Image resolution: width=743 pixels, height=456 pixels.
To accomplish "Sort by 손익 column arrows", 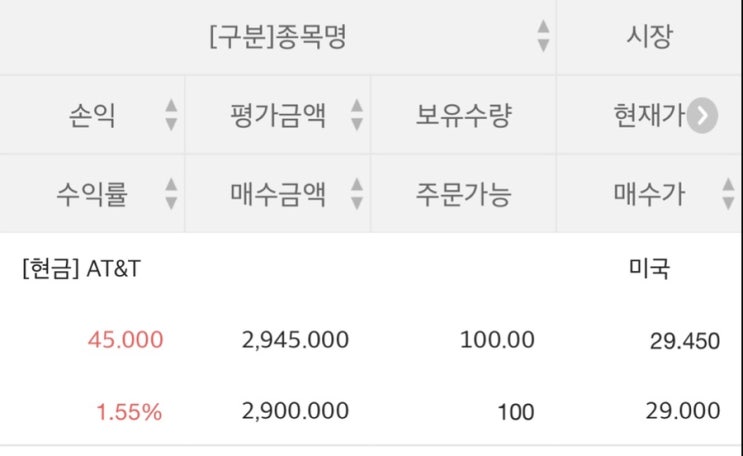I will tap(171, 115).
